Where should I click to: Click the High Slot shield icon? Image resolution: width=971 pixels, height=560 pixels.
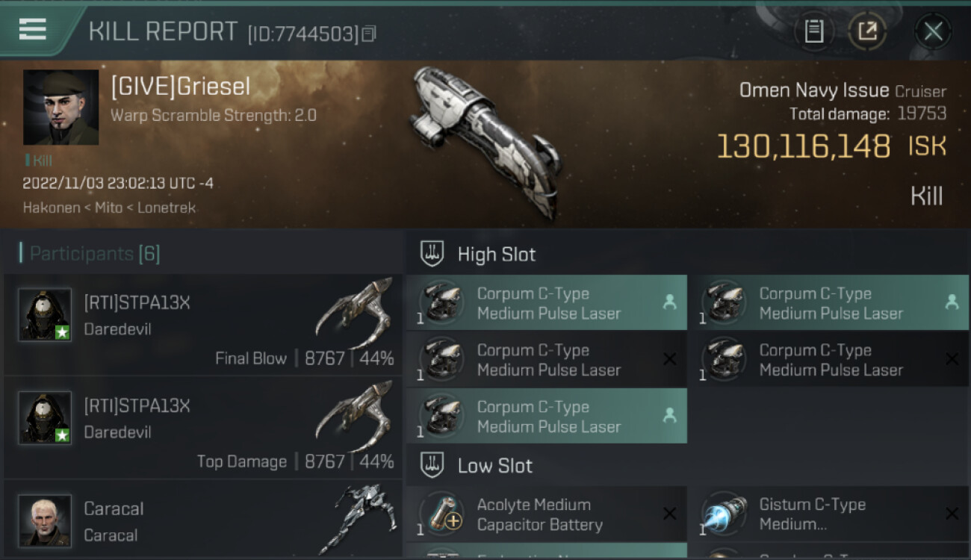[432, 254]
